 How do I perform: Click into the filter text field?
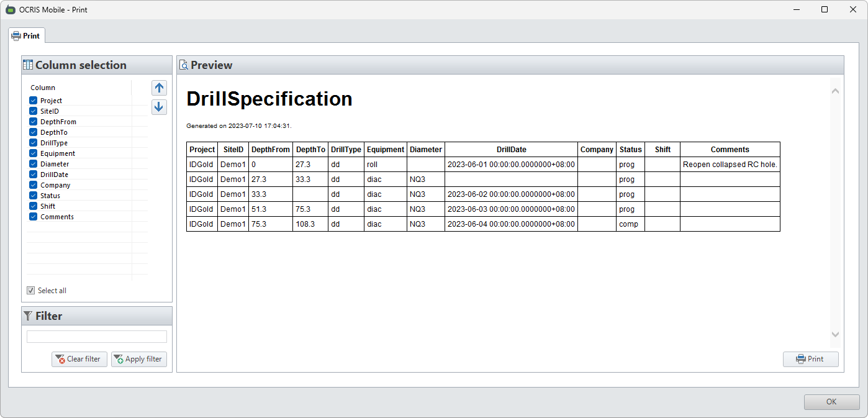(x=97, y=337)
